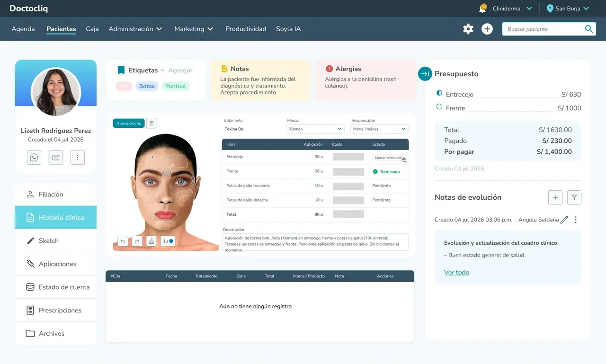The width and height of the screenshot is (606, 364).
Task: Select the Frente budget radio circle
Action: pyautogui.click(x=439, y=107)
